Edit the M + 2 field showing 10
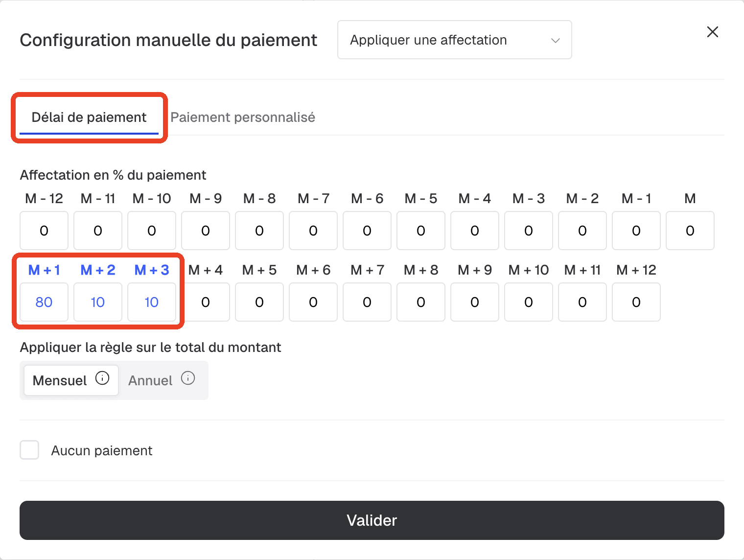Viewport: 744px width, 560px height. coord(98,302)
